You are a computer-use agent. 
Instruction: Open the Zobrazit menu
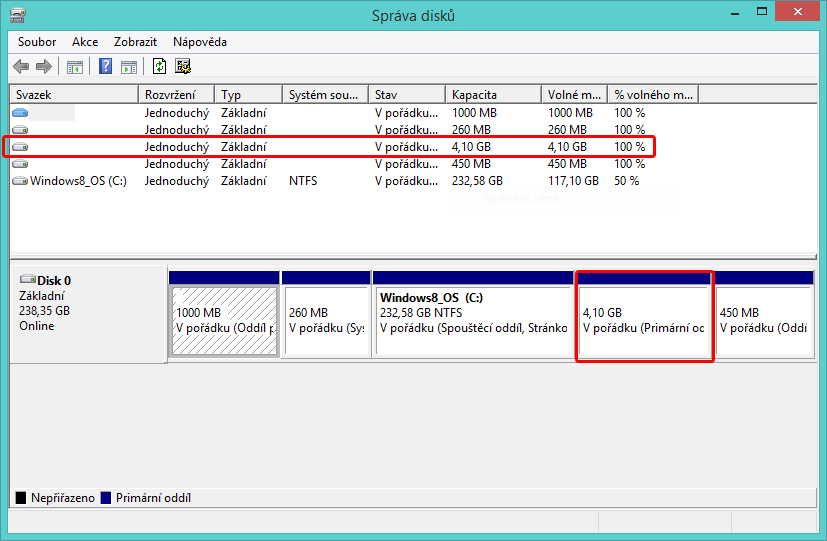pos(135,42)
